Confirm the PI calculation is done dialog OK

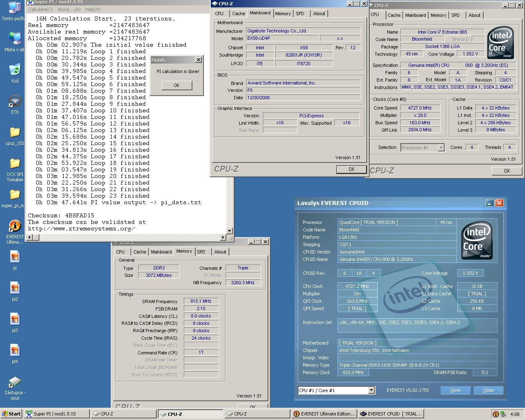[176, 85]
